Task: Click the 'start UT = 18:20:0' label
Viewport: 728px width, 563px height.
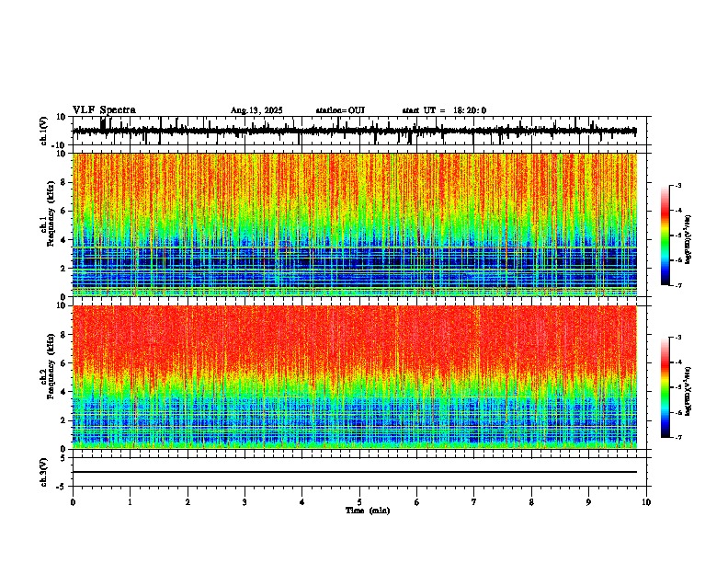Action: pyautogui.click(x=444, y=110)
